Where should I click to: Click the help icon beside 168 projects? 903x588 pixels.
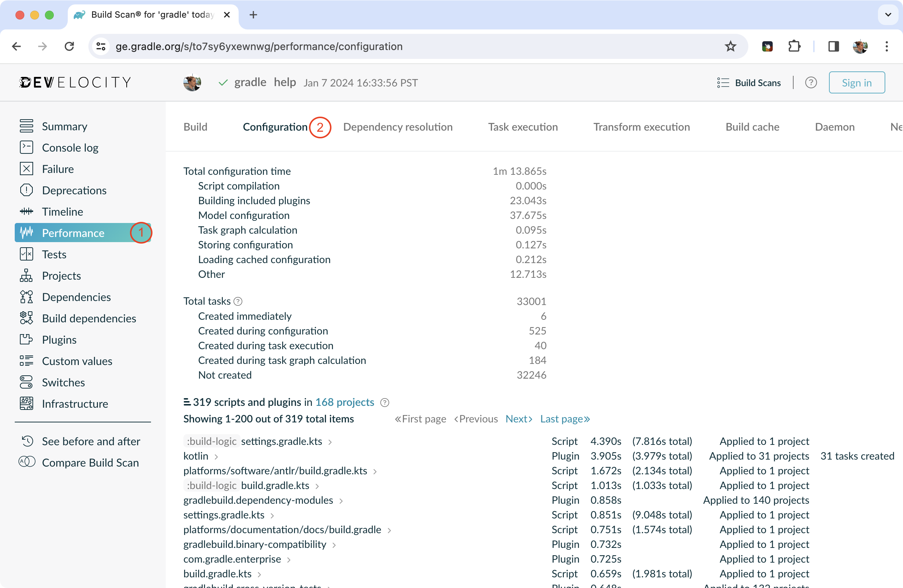click(x=385, y=403)
